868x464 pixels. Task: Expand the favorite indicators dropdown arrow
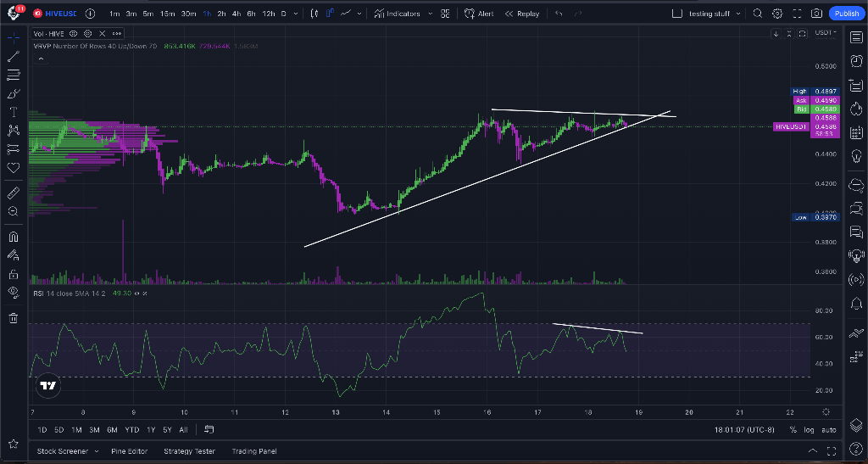pyautogui.click(x=430, y=14)
